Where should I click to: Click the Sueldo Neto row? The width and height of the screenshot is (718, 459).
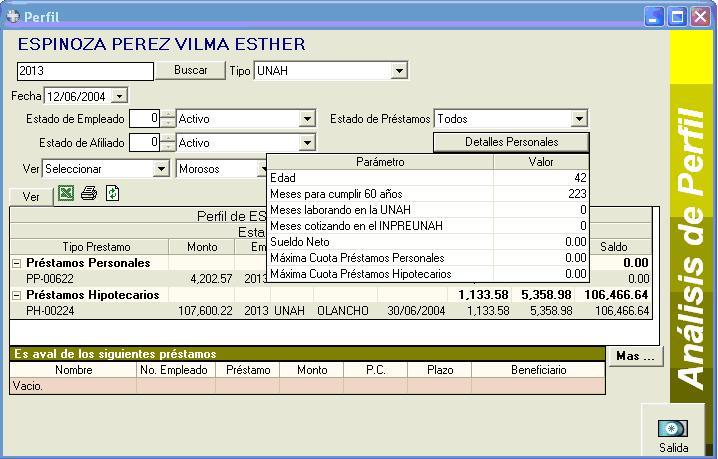click(428, 242)
